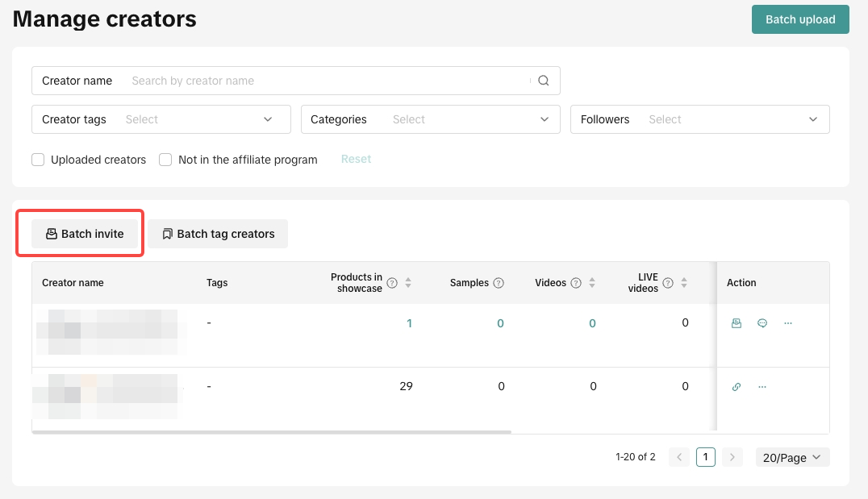The width and height of the screenshot is (868, 499).
Task: Focus the creator name search field
Action: (x=327, y=81)
